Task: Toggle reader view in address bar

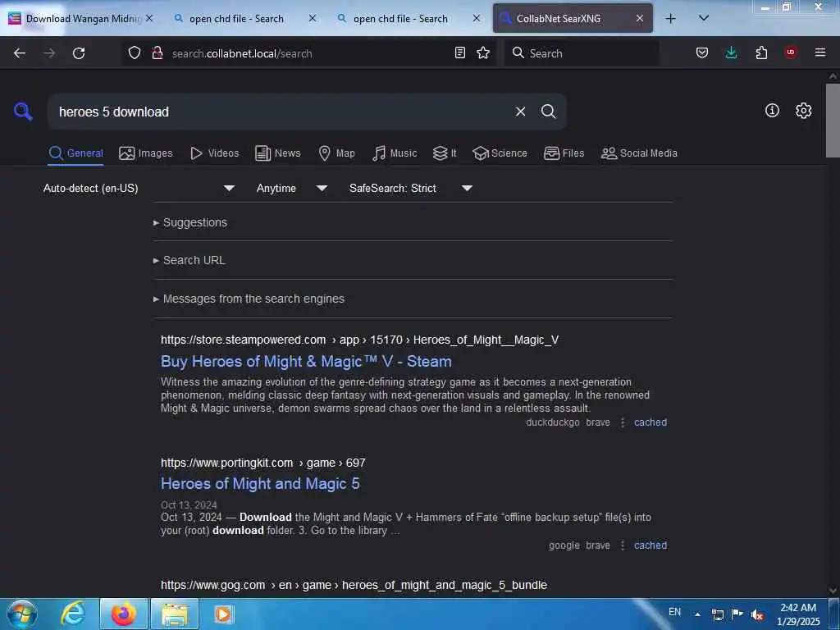Action: pyautogui.click(x=459, y=52)
